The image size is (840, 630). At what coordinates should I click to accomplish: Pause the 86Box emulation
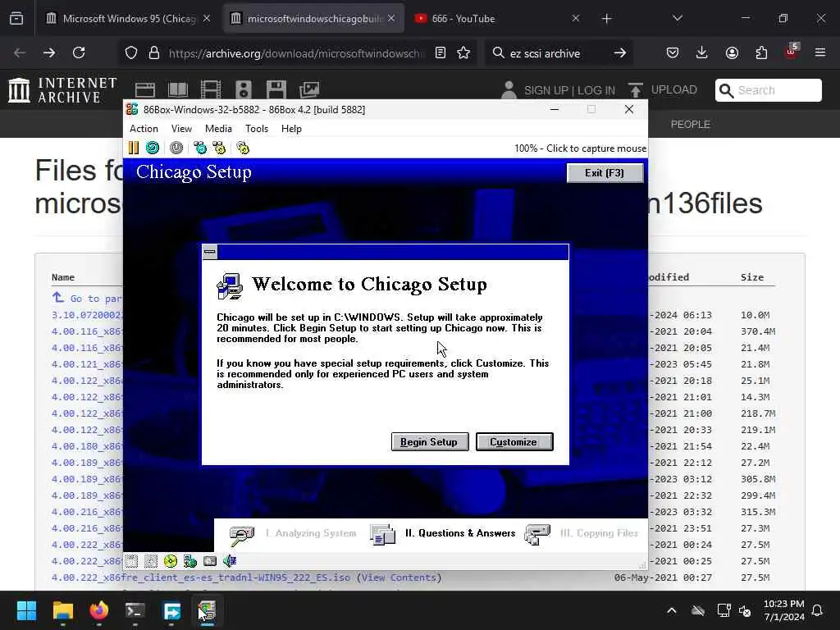(x=134, y=148)
